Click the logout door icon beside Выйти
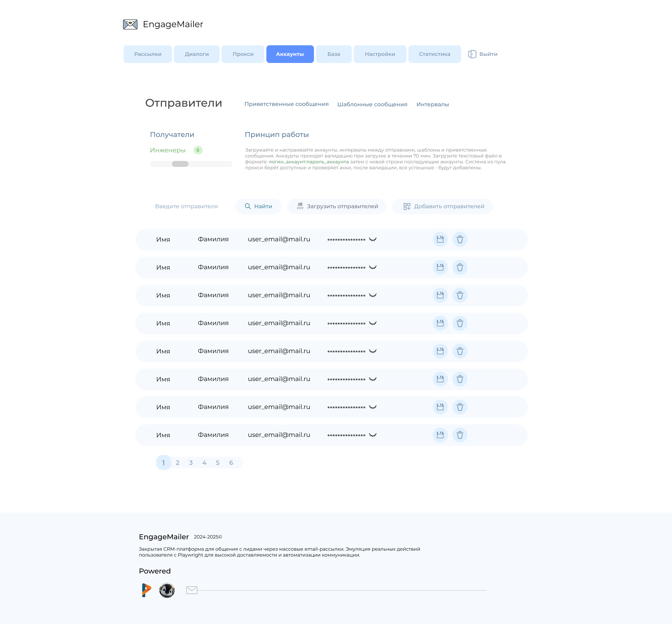This screenshot has height=624, width=672. coord(472,54)
